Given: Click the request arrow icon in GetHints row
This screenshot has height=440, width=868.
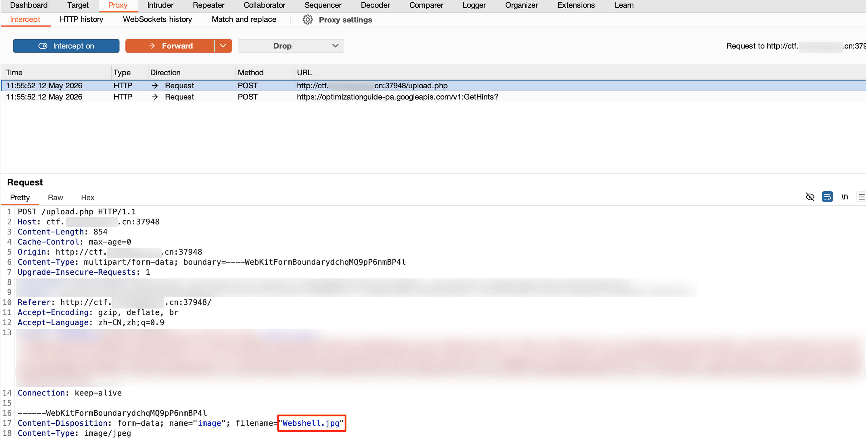Looking at the screenshot, I should pos(155,97).
